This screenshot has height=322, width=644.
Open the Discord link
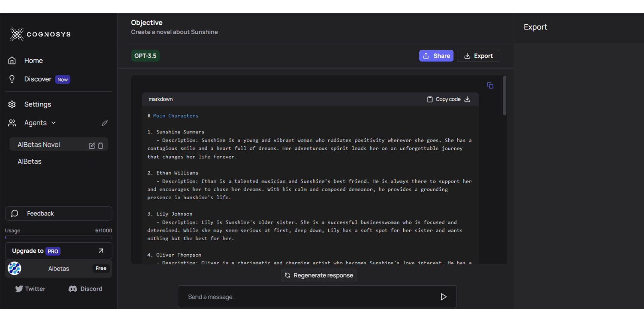click(x=85, y=289)
